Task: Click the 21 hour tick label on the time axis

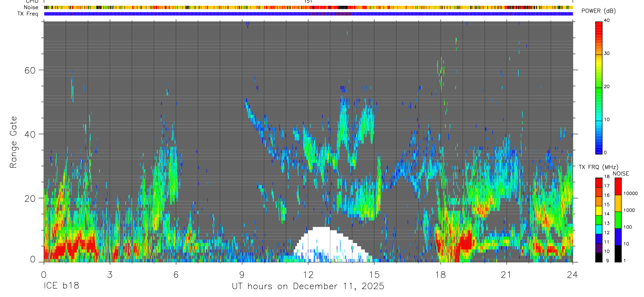Action: pyautogui.click(x=507, y=274)
